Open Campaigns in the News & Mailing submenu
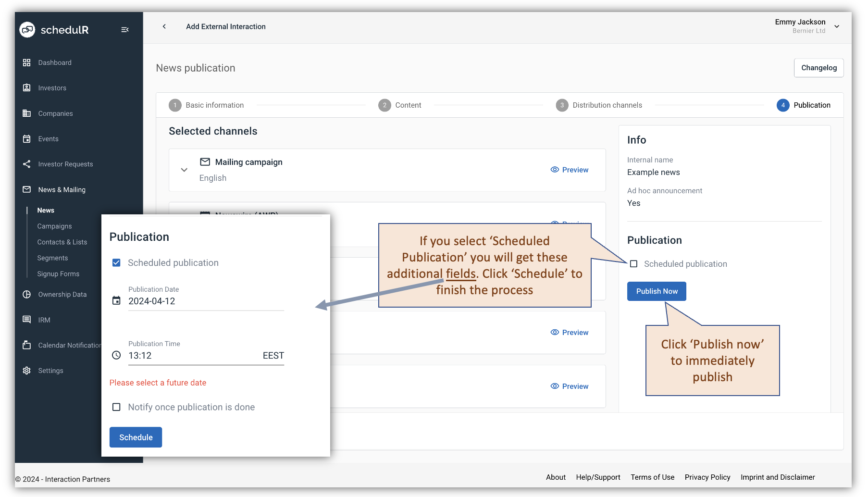The width and height of the screenshot is (868, 497). pyautogui.click(x=54, y=226)
